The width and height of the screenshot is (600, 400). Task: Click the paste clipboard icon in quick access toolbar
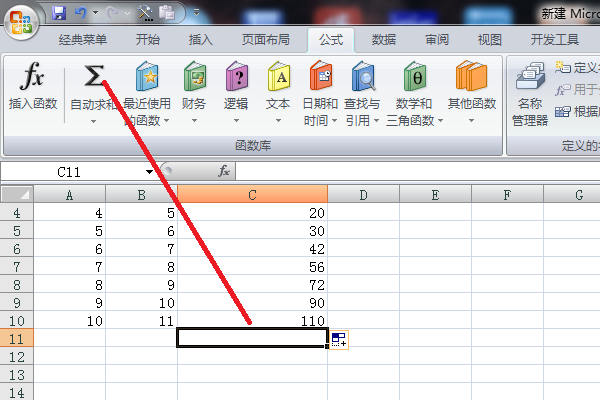(167, 13)
